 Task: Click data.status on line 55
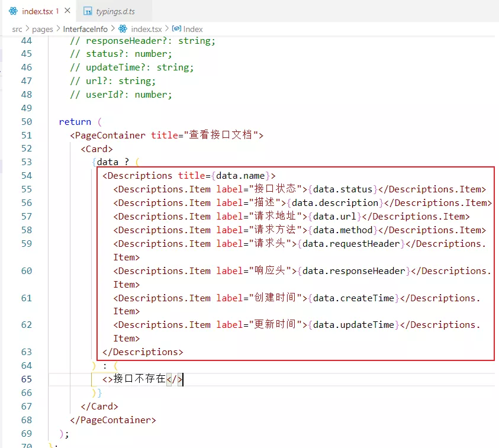click(342, 189)
